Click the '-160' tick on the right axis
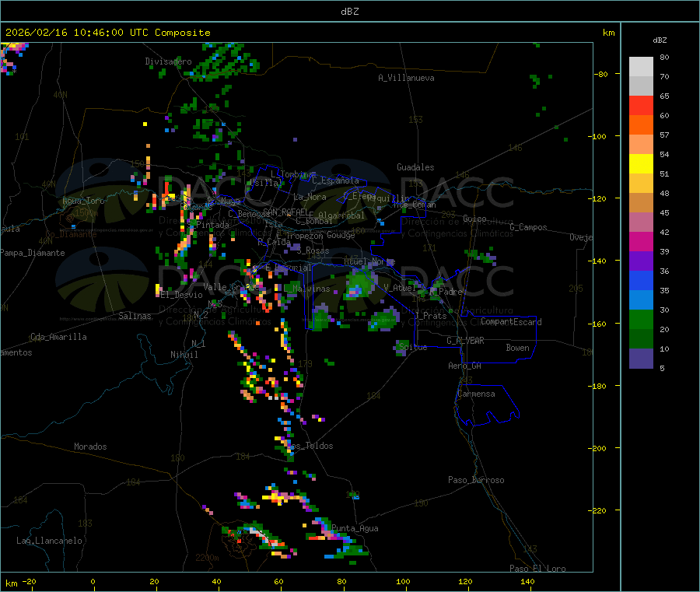This screenshot has width=700, height=592. tap(598, 324)
